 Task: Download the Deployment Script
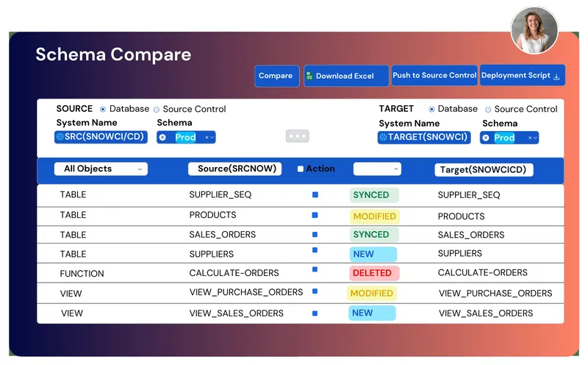523,76
